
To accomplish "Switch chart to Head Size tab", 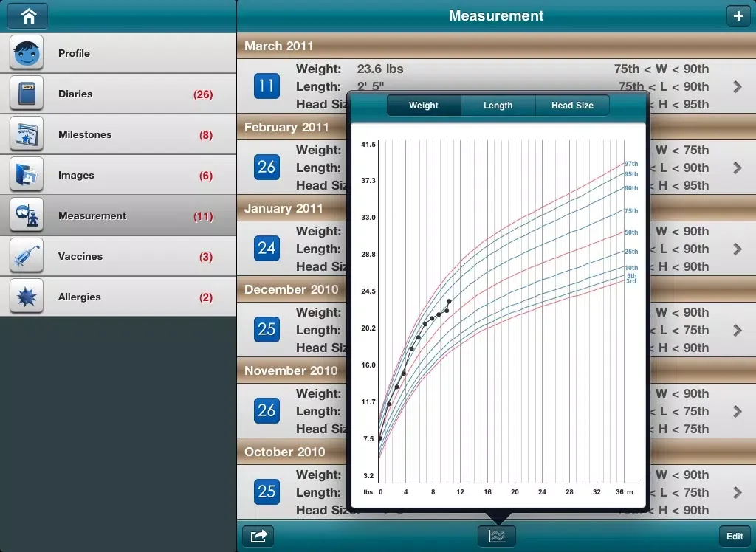I will tap(572, 105).
